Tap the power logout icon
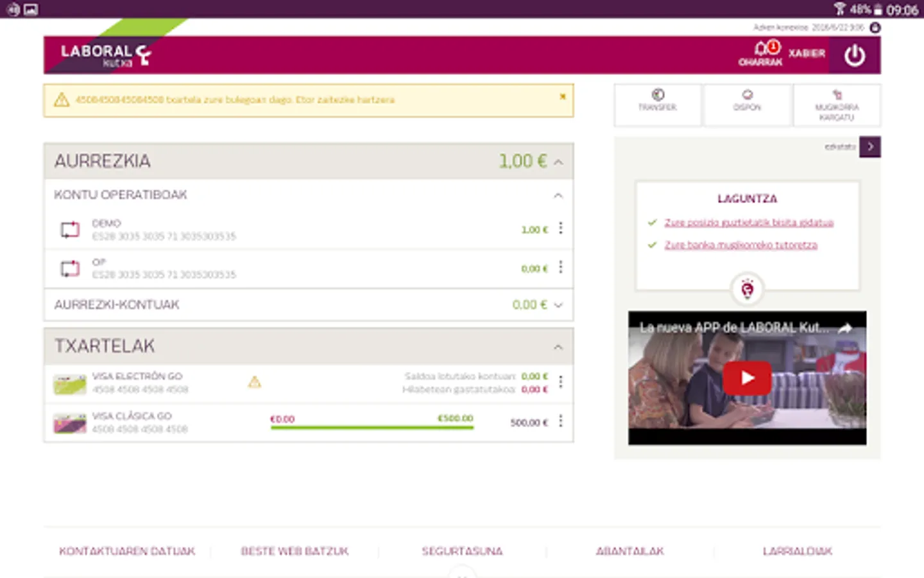 click(854, 55)
